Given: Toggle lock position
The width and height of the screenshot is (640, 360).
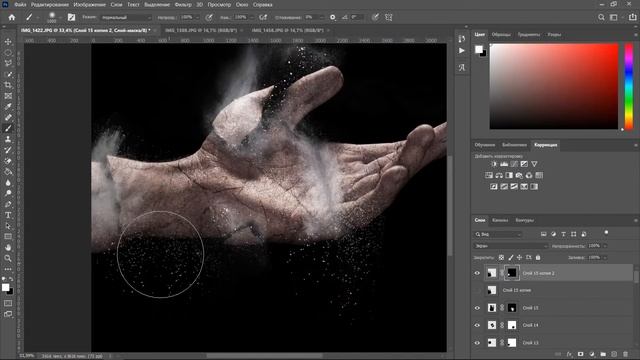Looking at the screenshot, I should 519,258.
